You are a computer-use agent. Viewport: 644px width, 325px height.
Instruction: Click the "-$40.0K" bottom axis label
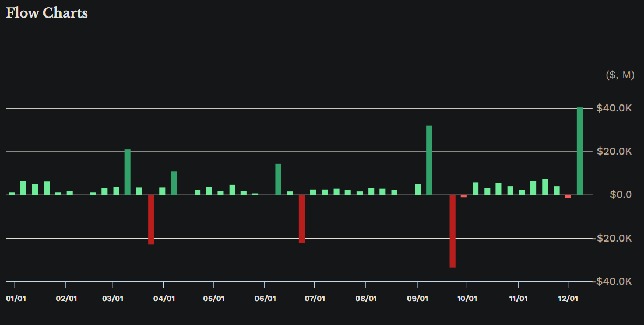click(613, 281)
